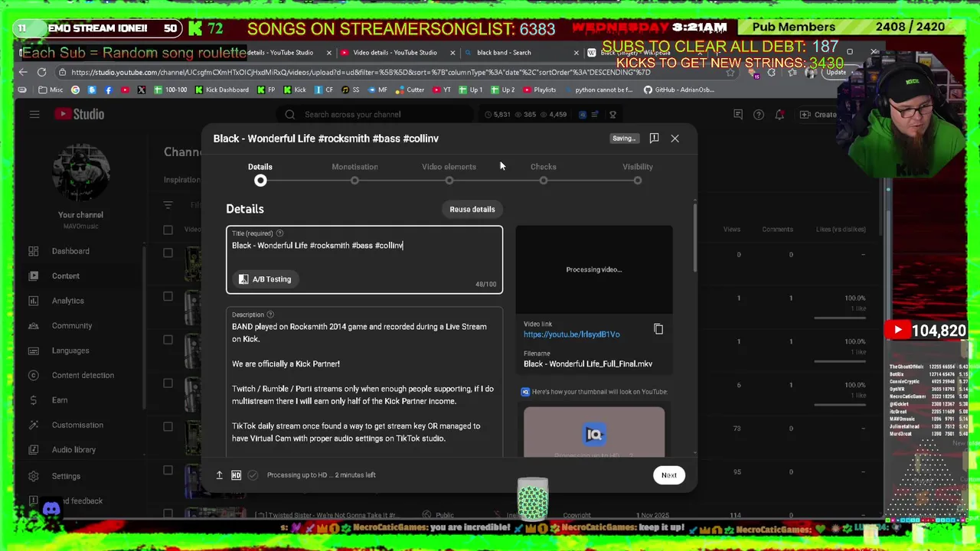Open Analytics in the Studio sidebar
Viewport: 980px width, 551px height.
click(x=68, y=301)
